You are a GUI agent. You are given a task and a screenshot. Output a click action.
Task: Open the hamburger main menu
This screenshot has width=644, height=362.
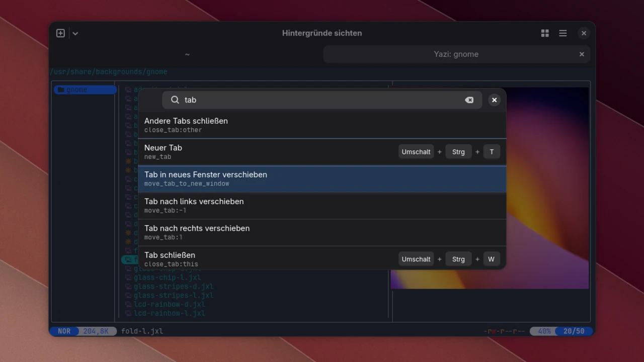(563, 33)
